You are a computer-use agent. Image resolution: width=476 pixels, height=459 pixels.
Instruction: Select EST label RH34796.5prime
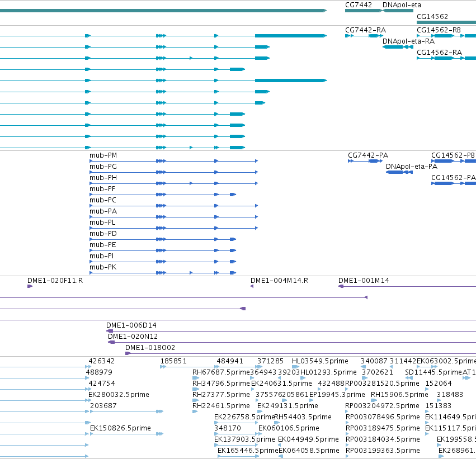coord(221,384)
